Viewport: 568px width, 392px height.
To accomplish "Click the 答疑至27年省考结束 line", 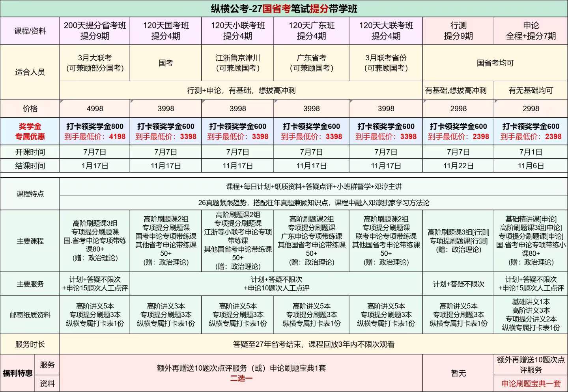I will (x=314, y=344).
